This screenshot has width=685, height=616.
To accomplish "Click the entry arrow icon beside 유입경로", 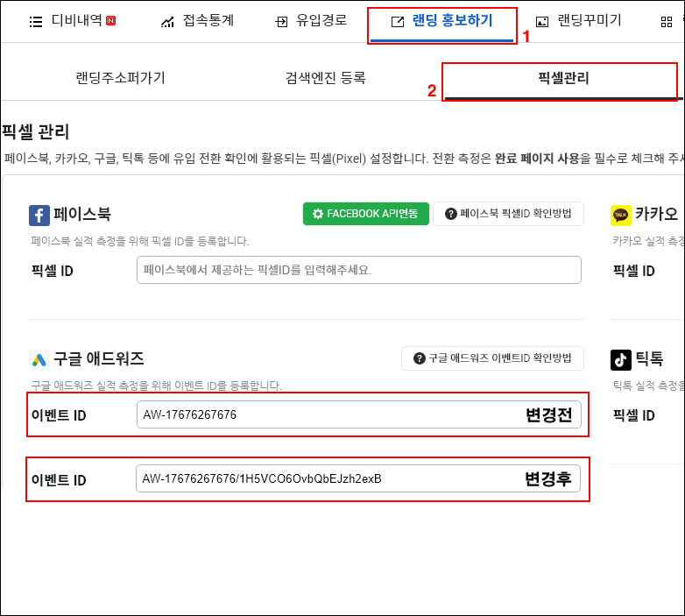I will coord(281,22).
